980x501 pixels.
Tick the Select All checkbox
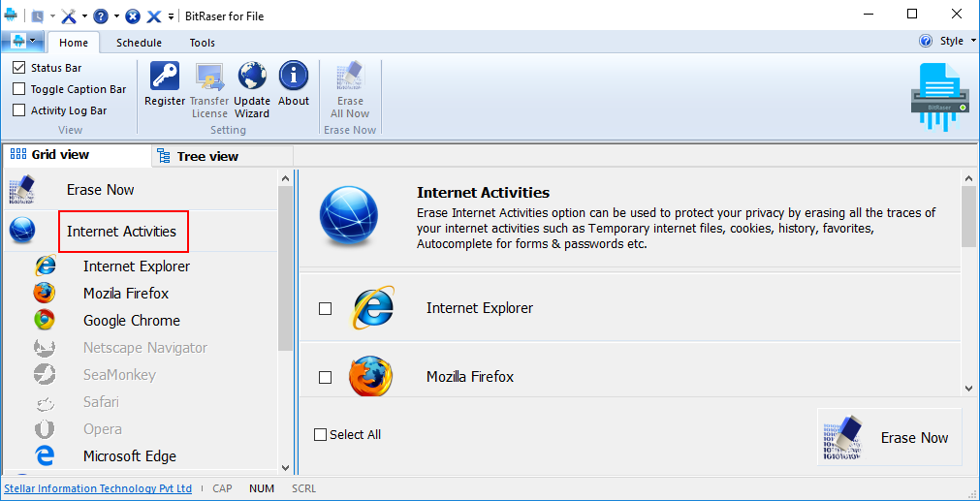(320, 435)
